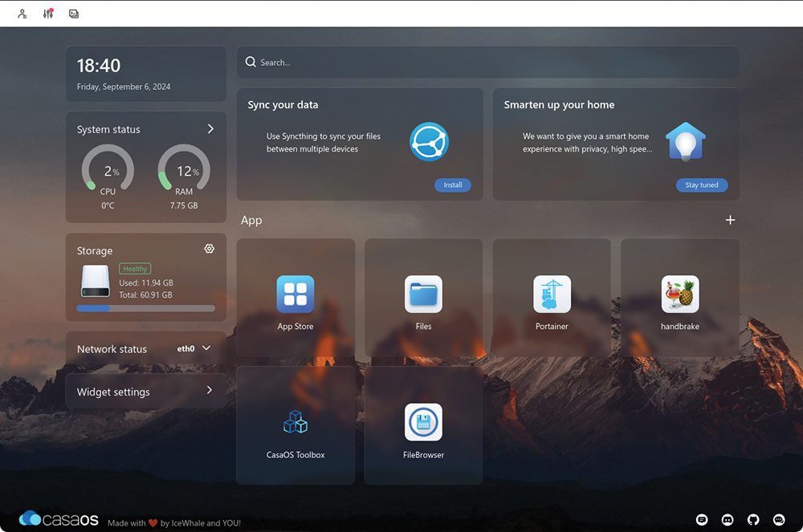The height and width of the screenshot is (532, 803).
Task: Click the Total: 60.91 GB text
Action: click(x=145, y=295)
